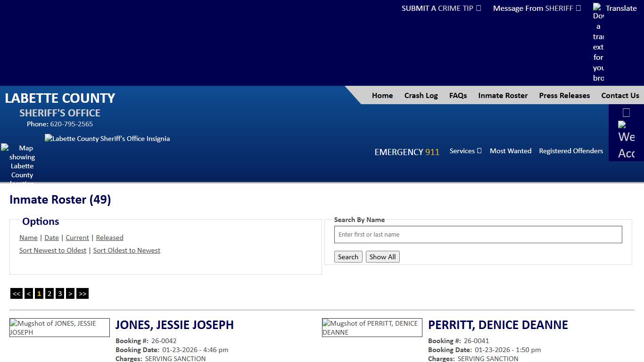
Task: Open the Crash Log section
Action: (421, 96)
